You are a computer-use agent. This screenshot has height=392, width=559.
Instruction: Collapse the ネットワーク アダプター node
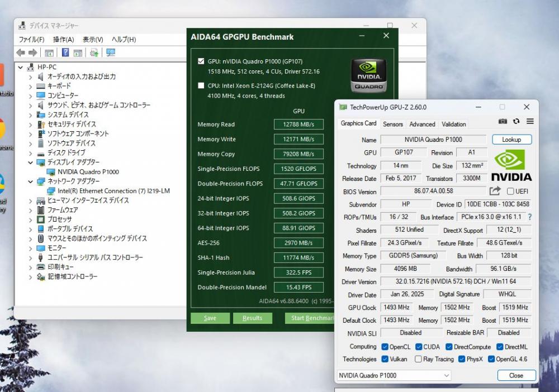(30, 181)
